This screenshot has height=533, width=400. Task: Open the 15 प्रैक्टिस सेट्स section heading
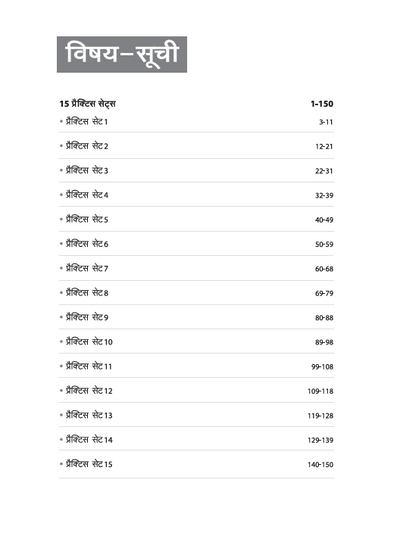87,104
